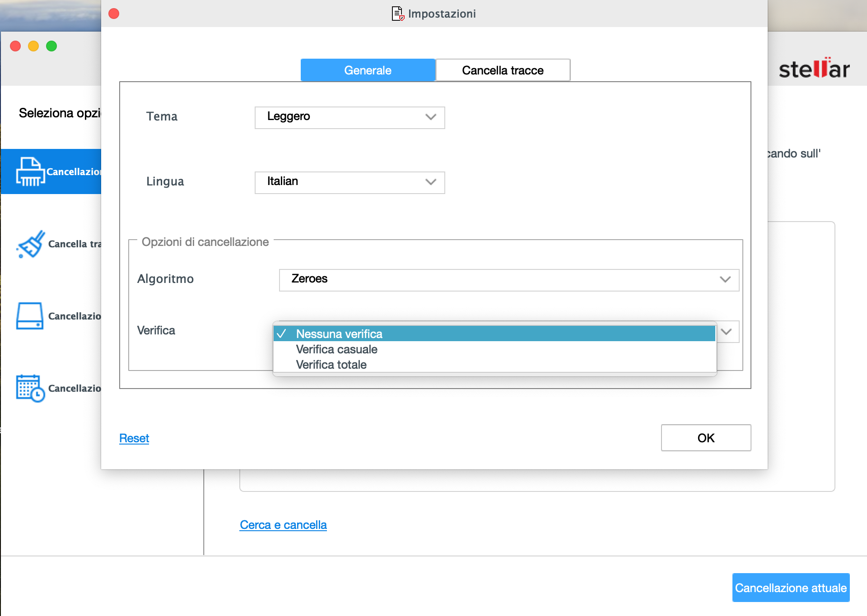The image size is (867, 616).
Task: Click the Algoritmo label
Action: point(165,279)
